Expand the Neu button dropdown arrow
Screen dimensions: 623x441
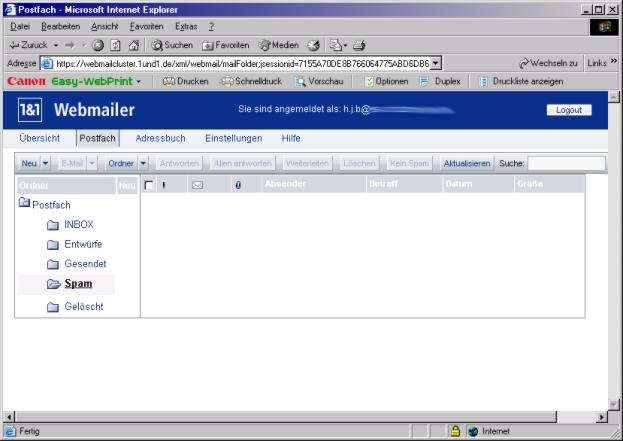point(45,163)
